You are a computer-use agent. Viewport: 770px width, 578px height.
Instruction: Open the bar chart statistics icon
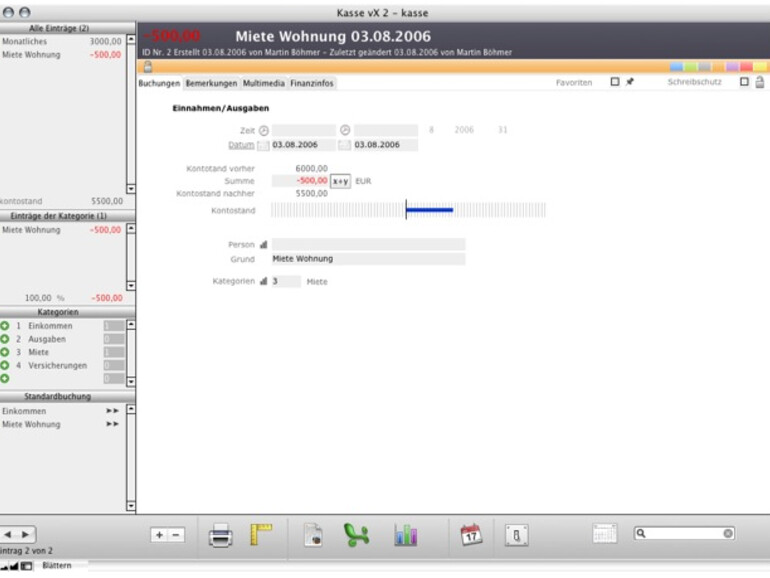(x=405, y=535)
